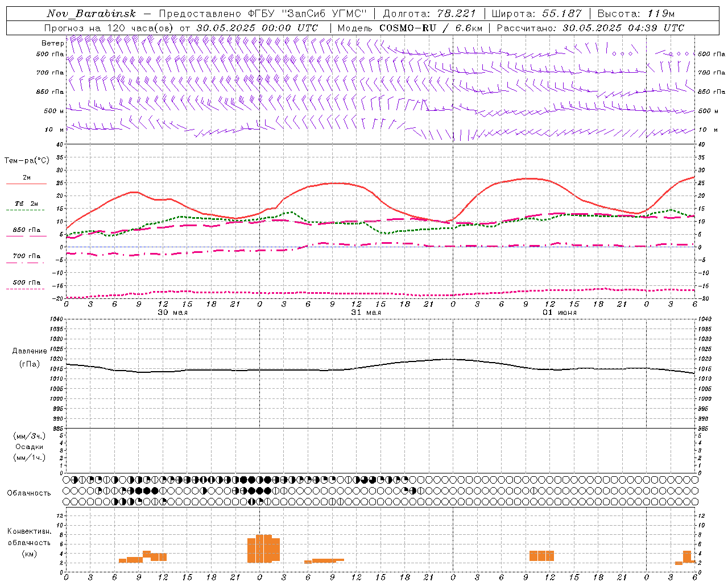The height and width of the screenshot is (582, 728).
Task: Click the 'Конвективн.' convective cloud label
Action: (30, 531)
